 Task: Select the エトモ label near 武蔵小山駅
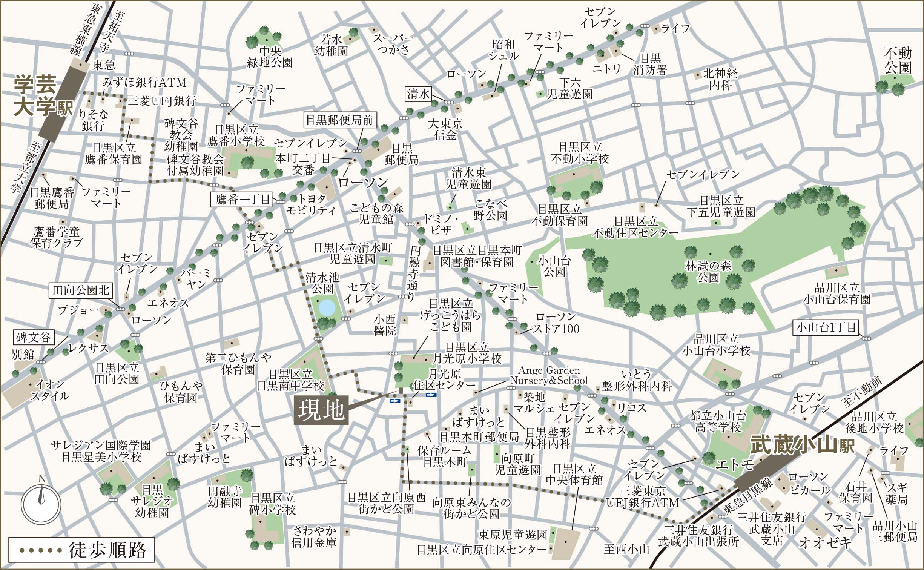coord(734,465)
